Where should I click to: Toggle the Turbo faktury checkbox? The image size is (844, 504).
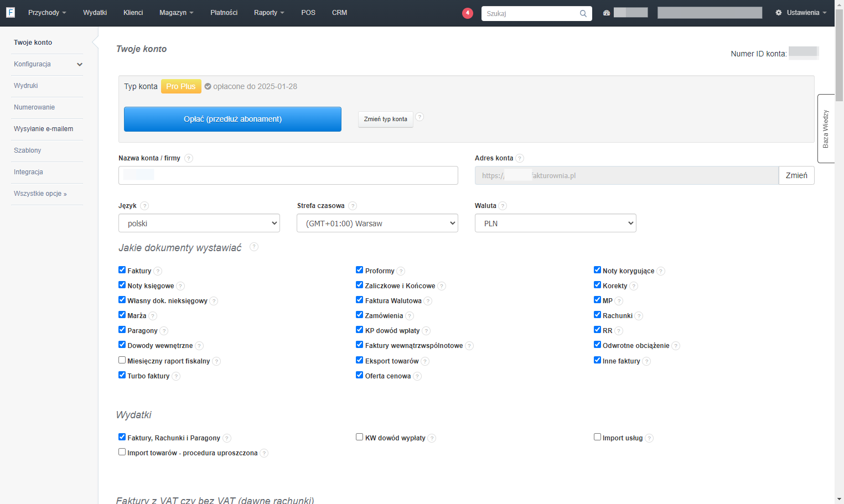coord(122,375)
